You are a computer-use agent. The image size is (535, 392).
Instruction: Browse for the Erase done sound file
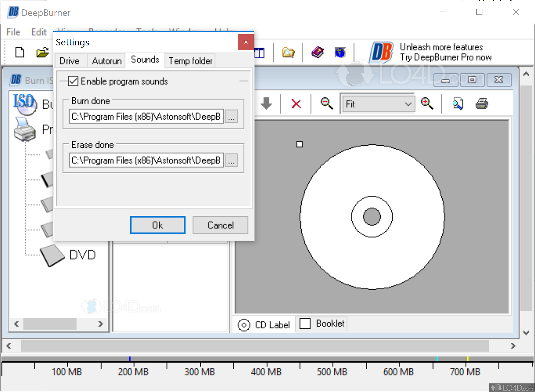tap(231, 160)
